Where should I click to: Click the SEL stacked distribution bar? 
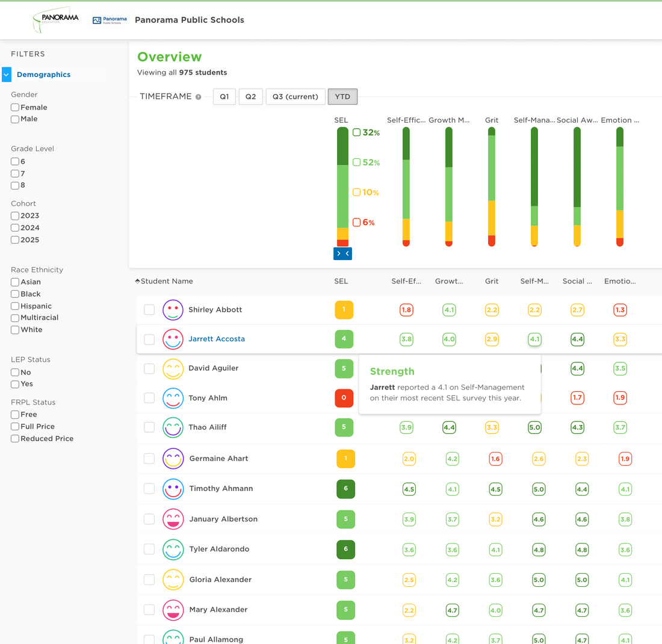pos(342,187)
